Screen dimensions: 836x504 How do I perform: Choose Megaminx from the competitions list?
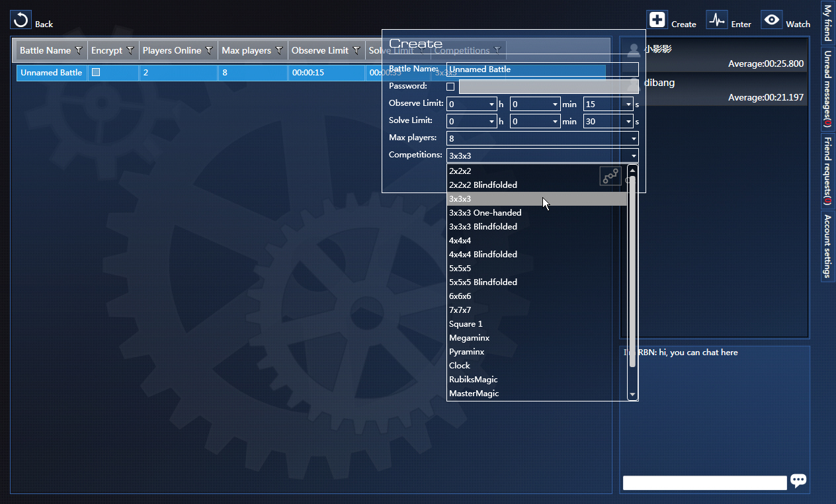click(x=537, y=338)
